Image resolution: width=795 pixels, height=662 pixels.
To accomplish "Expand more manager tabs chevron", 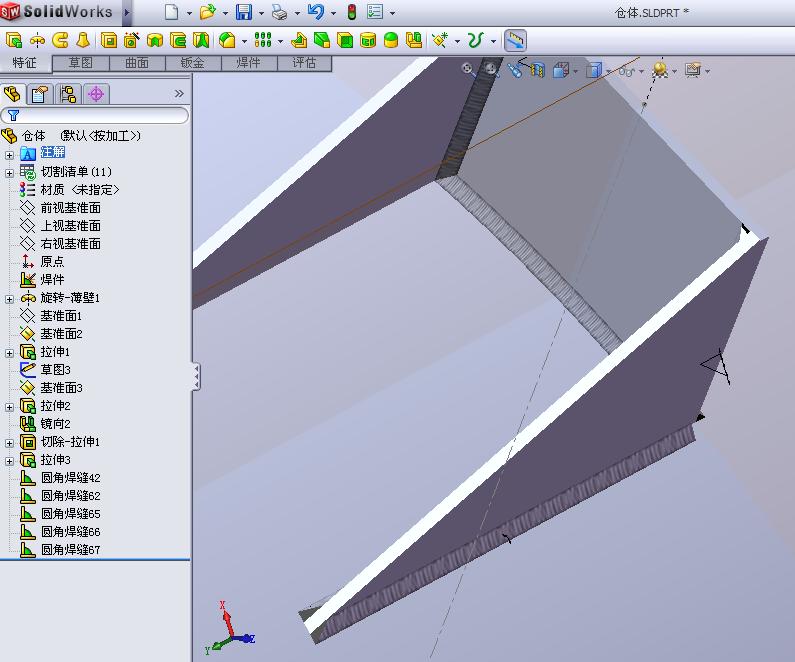I will (x=179, y=93).
